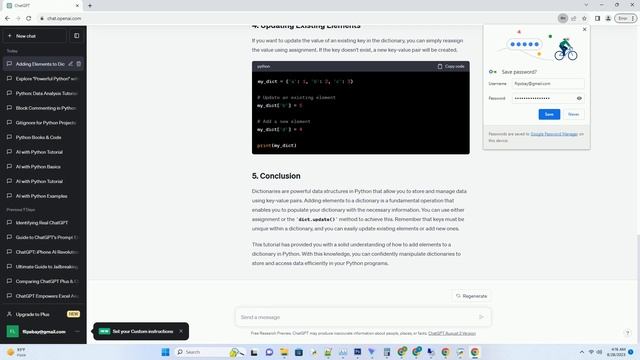Click the browser Back arrow
This screenshot has width=640, height=360.
coord(7,18)
